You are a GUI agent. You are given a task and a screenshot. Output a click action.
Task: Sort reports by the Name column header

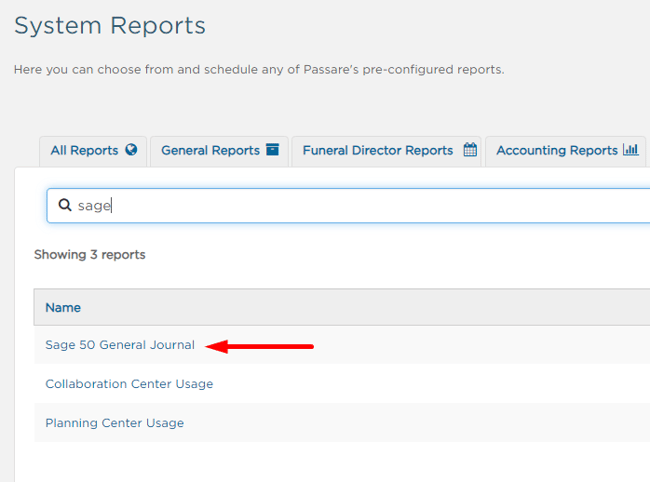[x=63, y=308]
